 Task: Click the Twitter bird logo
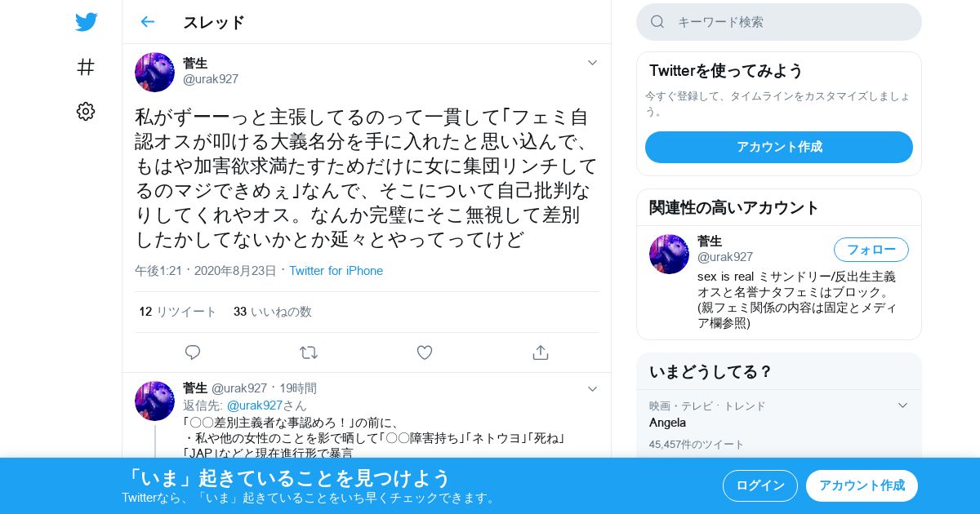[x=86, y=22]
